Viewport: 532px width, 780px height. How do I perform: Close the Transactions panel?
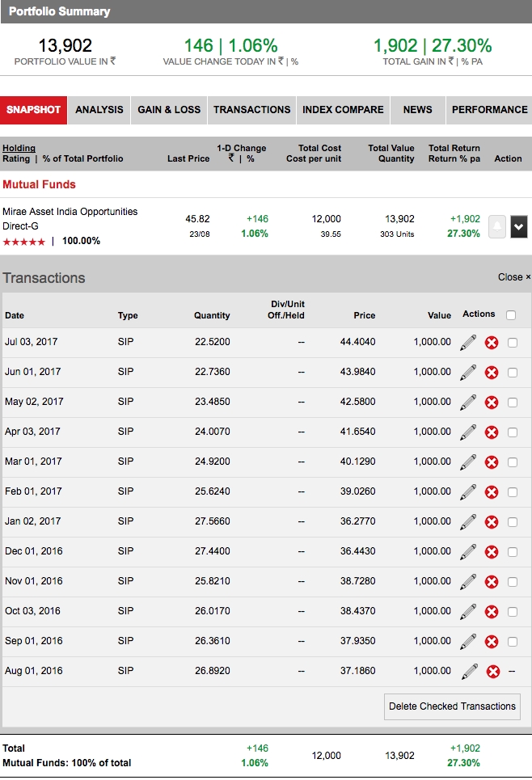coord(514,277)
